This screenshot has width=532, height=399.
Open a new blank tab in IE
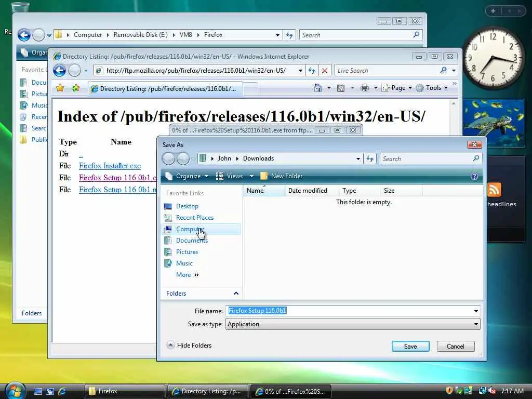pyautogui.click(x=250, y=89)
